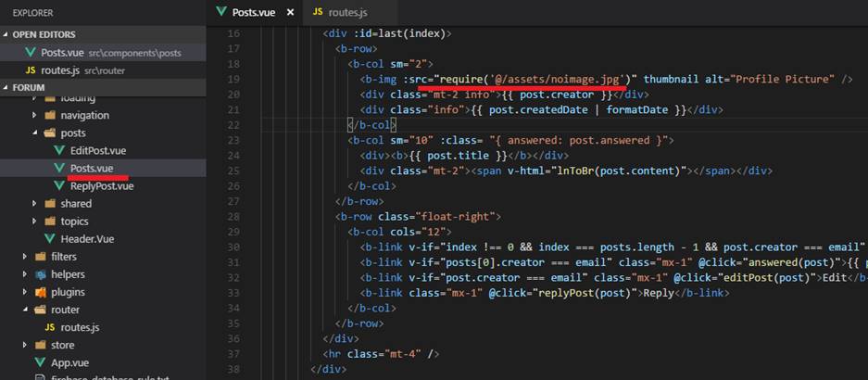This screenshot has width=868, height=380.
Task: Close the Posts.vue editor tab
Action: coord(289,13)
